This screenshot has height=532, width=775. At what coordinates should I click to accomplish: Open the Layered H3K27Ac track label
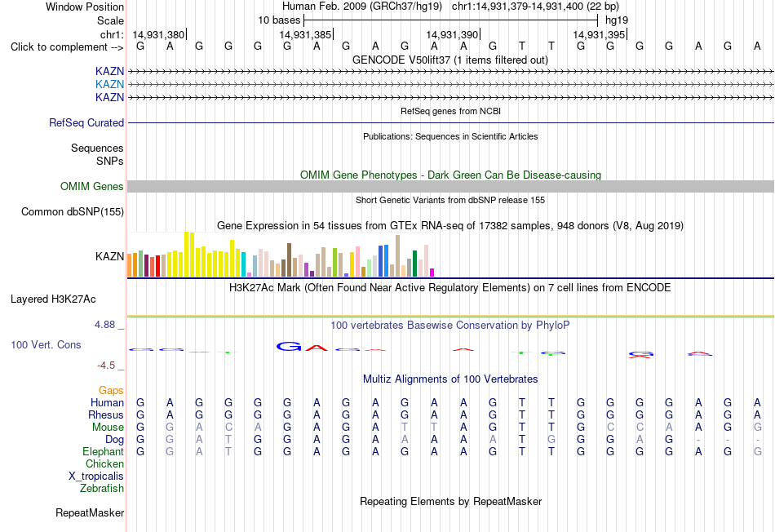coord(53,299)
